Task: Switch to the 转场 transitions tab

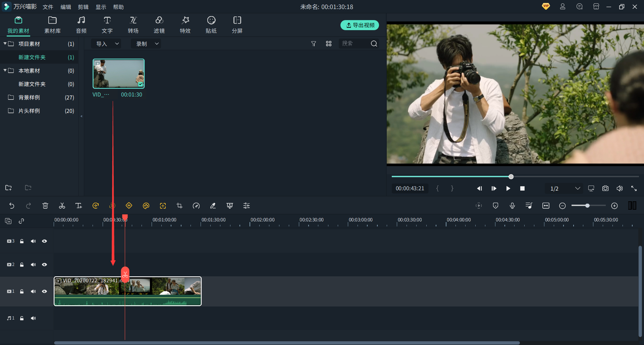Action: [133, 25]
